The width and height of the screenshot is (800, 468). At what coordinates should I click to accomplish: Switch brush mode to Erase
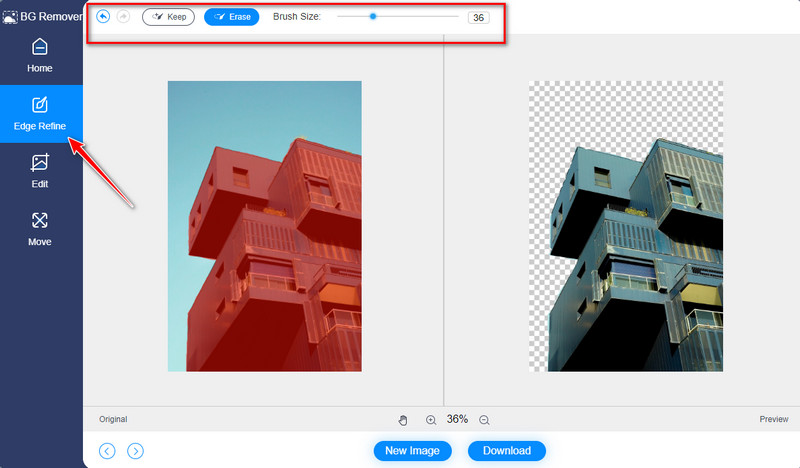pos(231,17)
